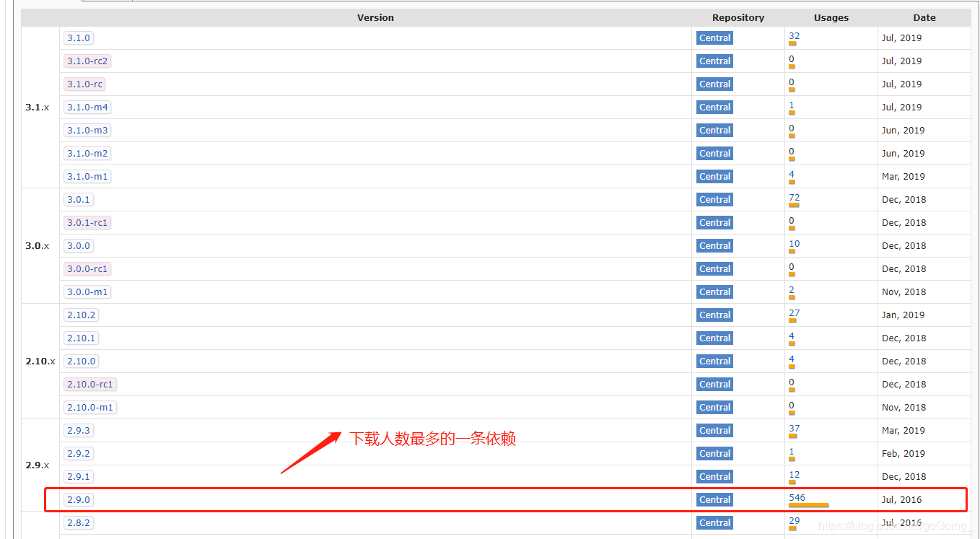The height and width of the screenshot is (539, 980).
Task: Open version 2.10.0 link
Action: (x=82, y=361)
